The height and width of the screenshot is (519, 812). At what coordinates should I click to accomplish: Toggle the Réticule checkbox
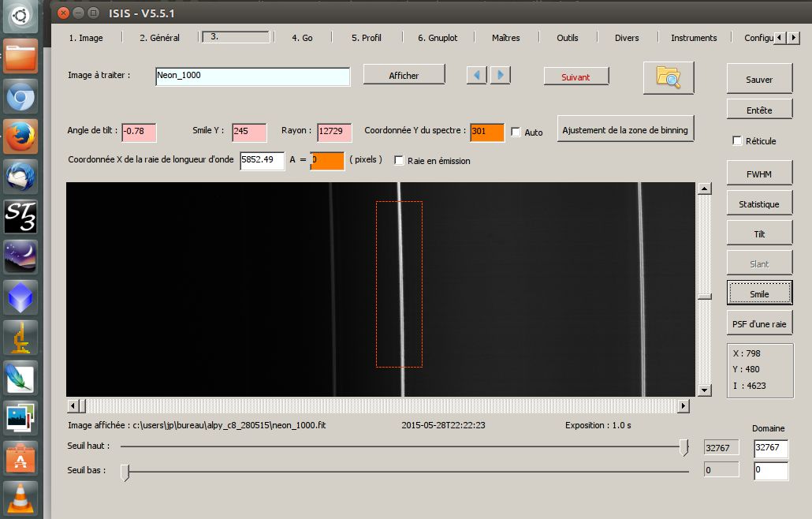tap(737, 140)
